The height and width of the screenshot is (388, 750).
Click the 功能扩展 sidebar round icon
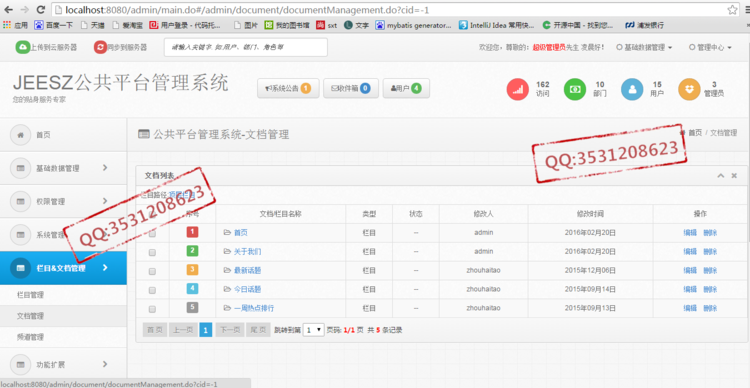(21, 365)
